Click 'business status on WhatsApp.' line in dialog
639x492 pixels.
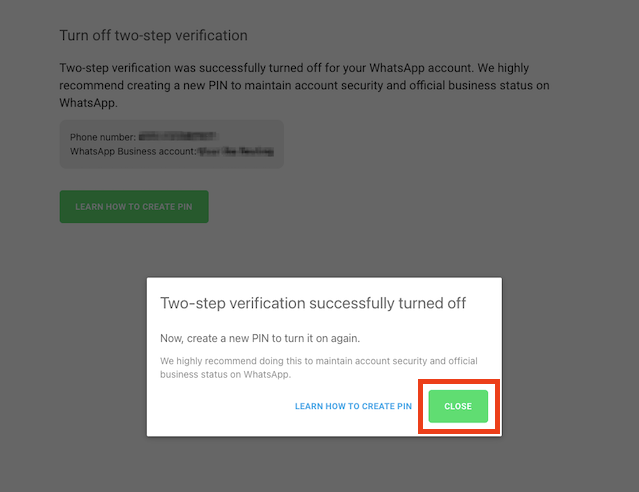click(x=225, y=375)
